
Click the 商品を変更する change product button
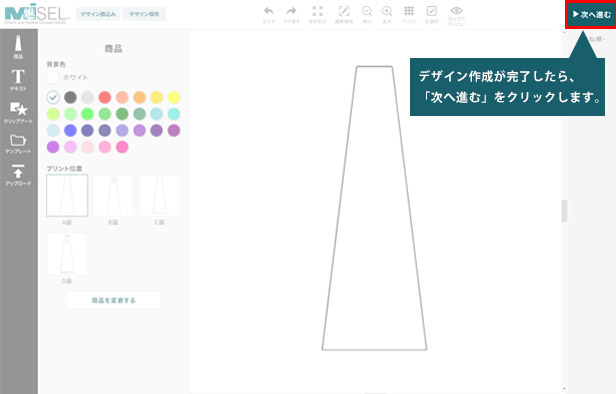pos(114,301)
